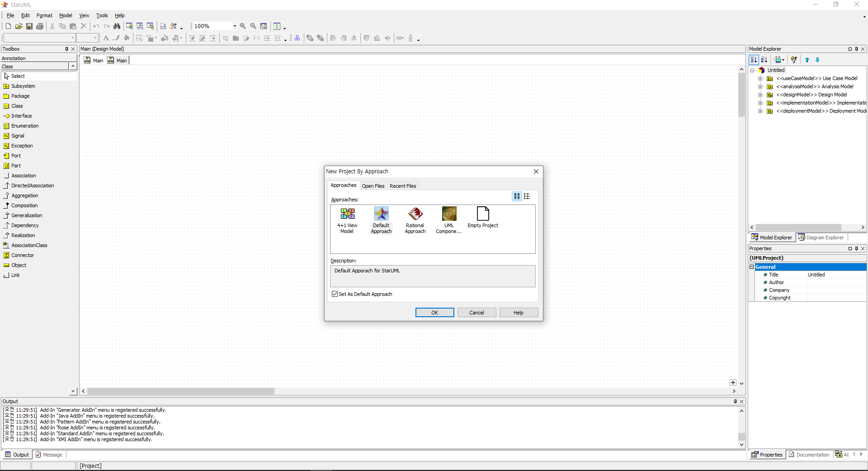Toggle Set As Default Approach checkbox
Screen dimensions: 868x471
(335, 294)
